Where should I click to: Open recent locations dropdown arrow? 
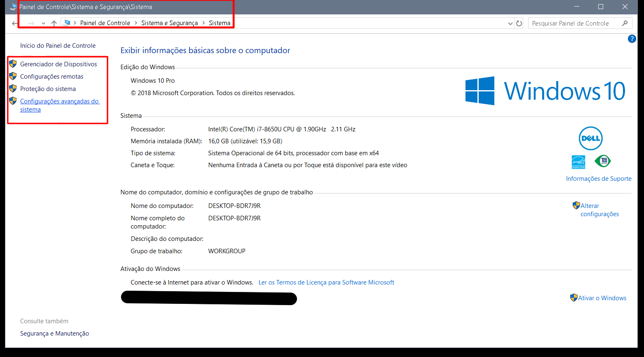[x=43, y=23]
